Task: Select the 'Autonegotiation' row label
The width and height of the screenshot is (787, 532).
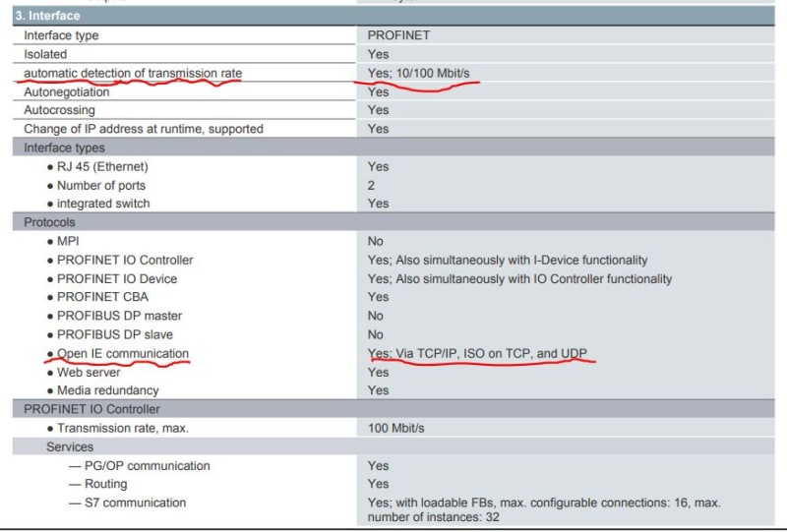Action: (66, 92)
